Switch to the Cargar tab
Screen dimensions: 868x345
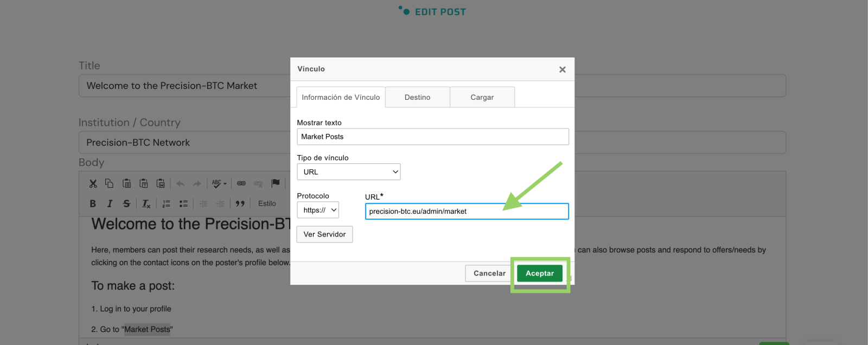[482, 97]
